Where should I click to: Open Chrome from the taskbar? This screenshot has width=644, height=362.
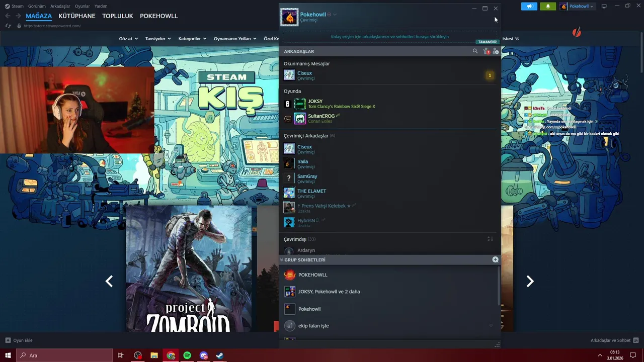point(171,355)
